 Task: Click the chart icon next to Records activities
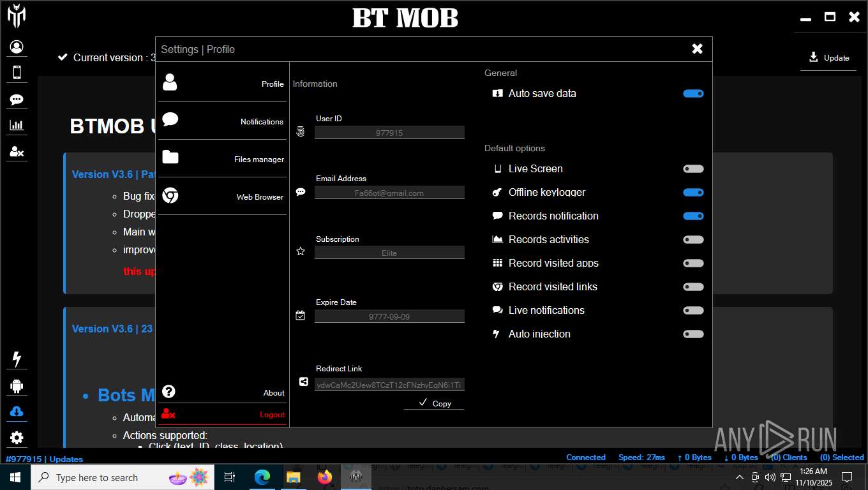pos(498,239)
